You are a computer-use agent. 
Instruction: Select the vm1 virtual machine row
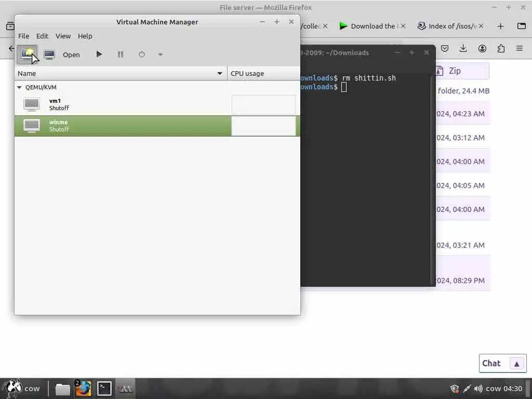157,104
